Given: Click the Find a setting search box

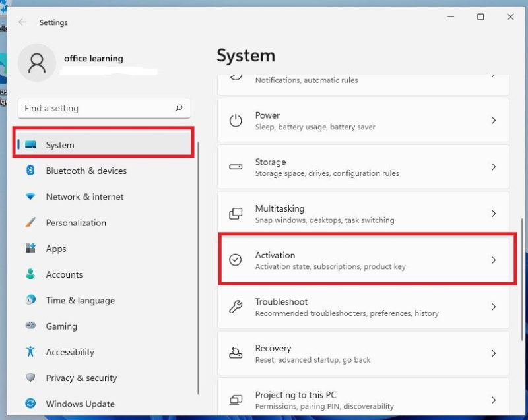Looking at the screenshot, I should point(104,108).
